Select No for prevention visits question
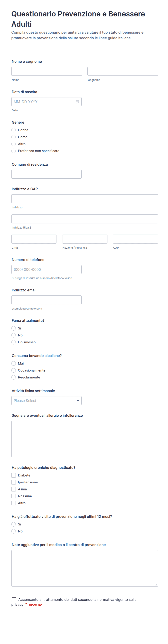168x644 pixels. pos(14,531)
